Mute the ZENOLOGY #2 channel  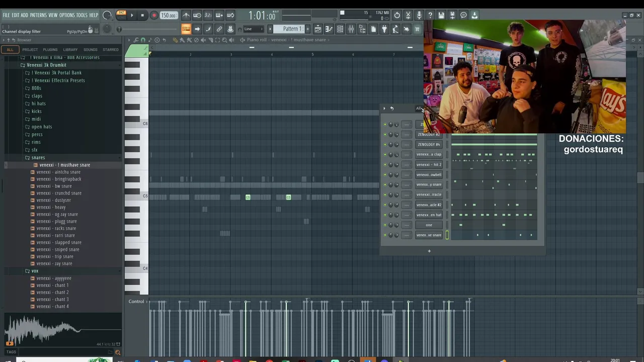point(385,135)
